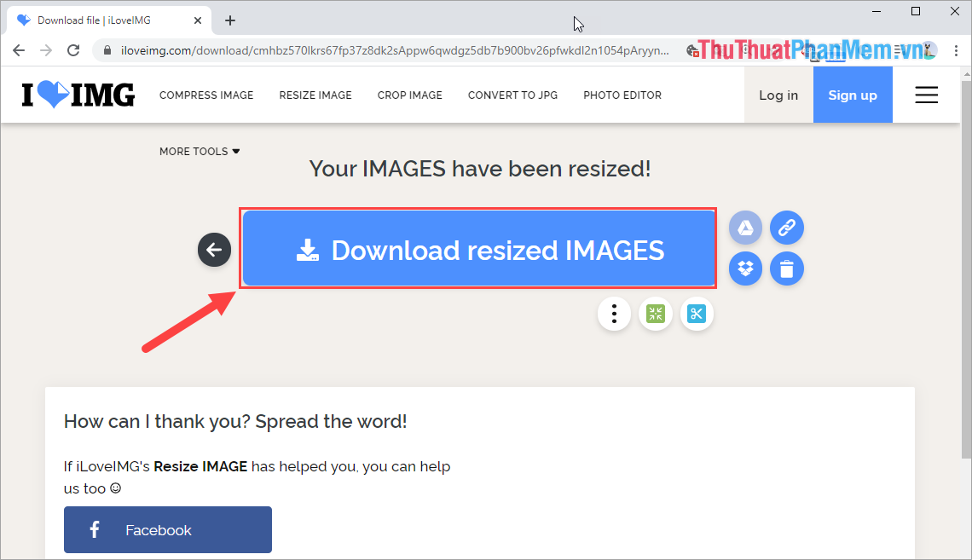
Task: Open the three-dot more options circle
Action: pos(614,314)
